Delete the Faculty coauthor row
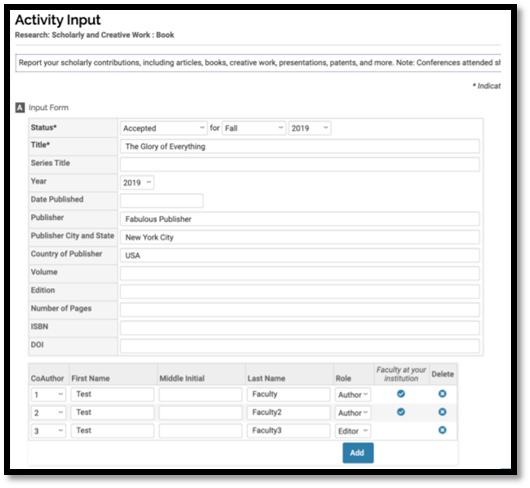This screenshot has height=488, width=530. point(442,394)
